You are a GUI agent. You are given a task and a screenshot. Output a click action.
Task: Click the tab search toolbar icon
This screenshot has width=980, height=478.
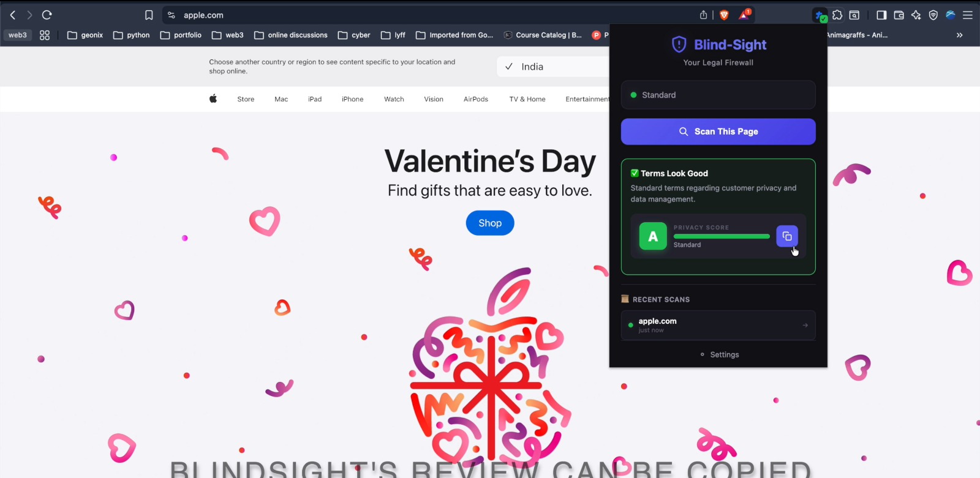[854, 15]
